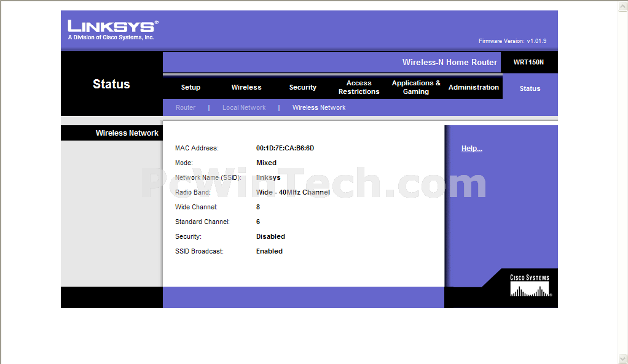Screen dimensions: 628x364
Task: Click the Linksys logo
Action: [113, 30]
